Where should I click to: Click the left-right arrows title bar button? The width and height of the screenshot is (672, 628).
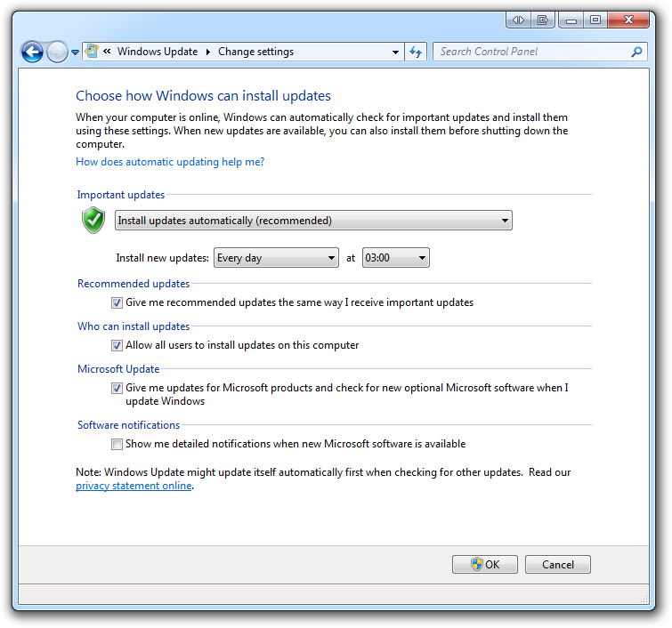click(519, 20)
